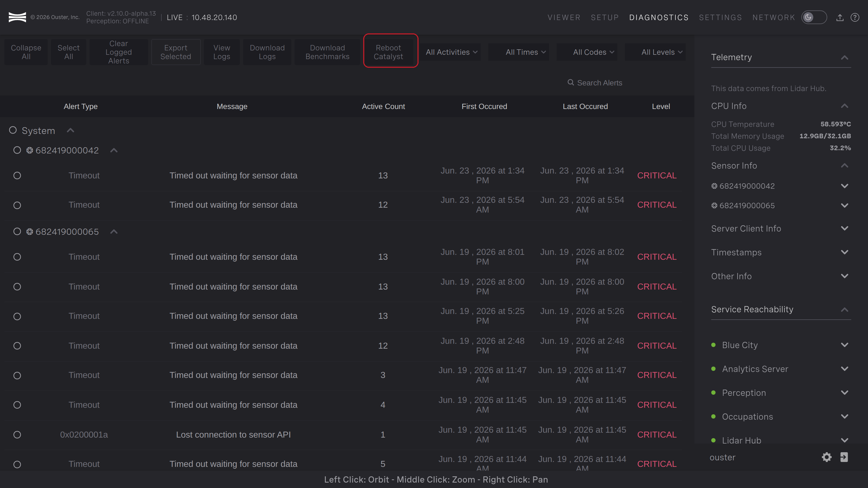Select the 0x0200001a alert row radio
The height and width of the screenshot is (488, 868).
pyautogui.click(x=17, y=435)
